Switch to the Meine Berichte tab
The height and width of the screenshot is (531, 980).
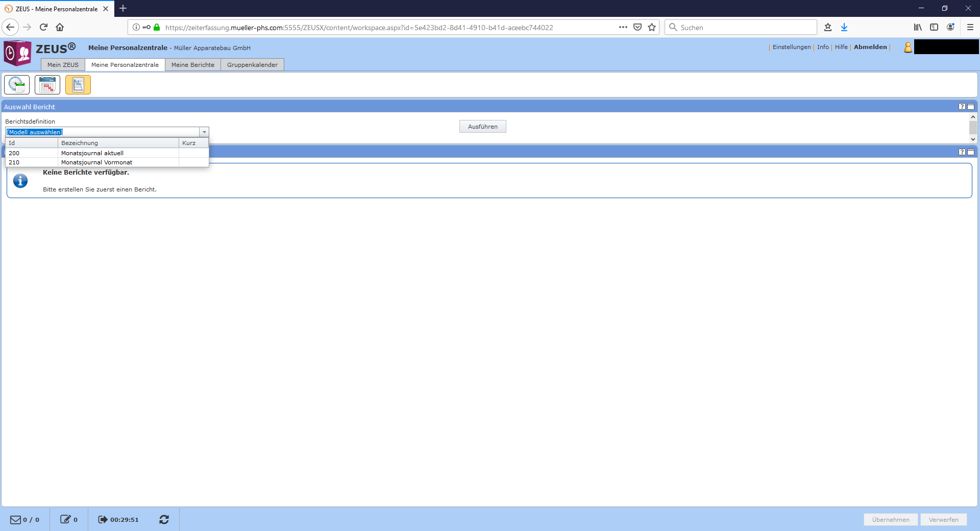193,65
